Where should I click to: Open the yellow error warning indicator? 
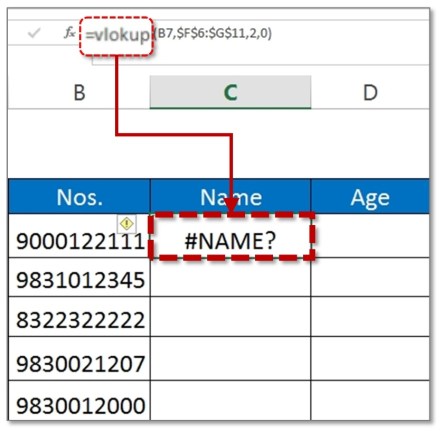(x=127, y=223)
